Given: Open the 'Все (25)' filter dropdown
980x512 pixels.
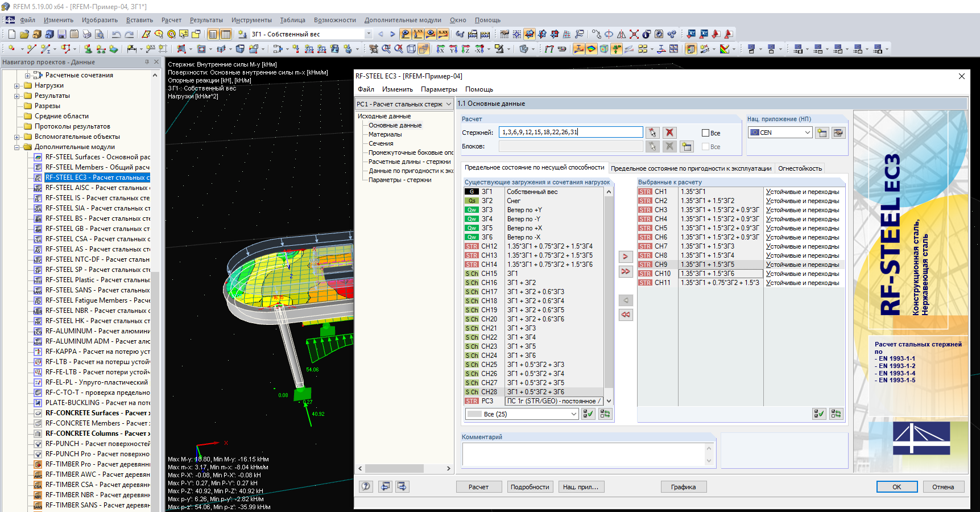Looking at the screenshot, I should coord(574,414).
